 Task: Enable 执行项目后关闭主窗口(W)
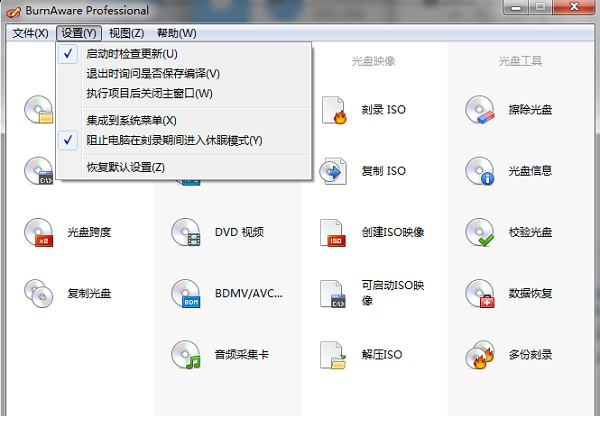184,93
